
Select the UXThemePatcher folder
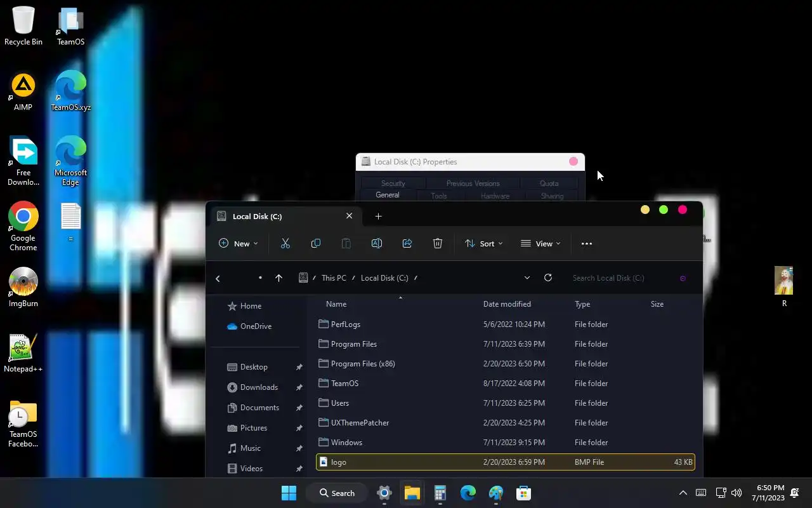(x=506, y=423)
